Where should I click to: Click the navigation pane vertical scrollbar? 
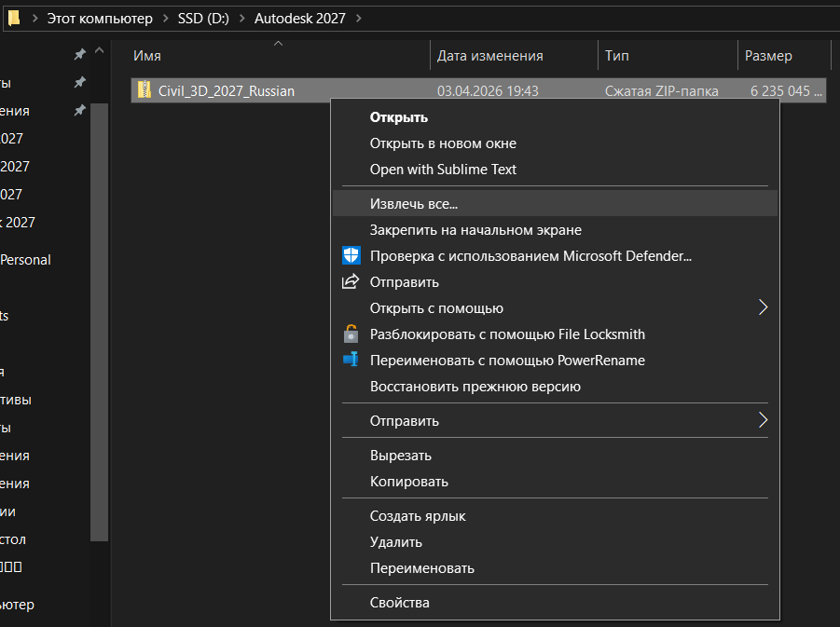[x=100, y=321]
